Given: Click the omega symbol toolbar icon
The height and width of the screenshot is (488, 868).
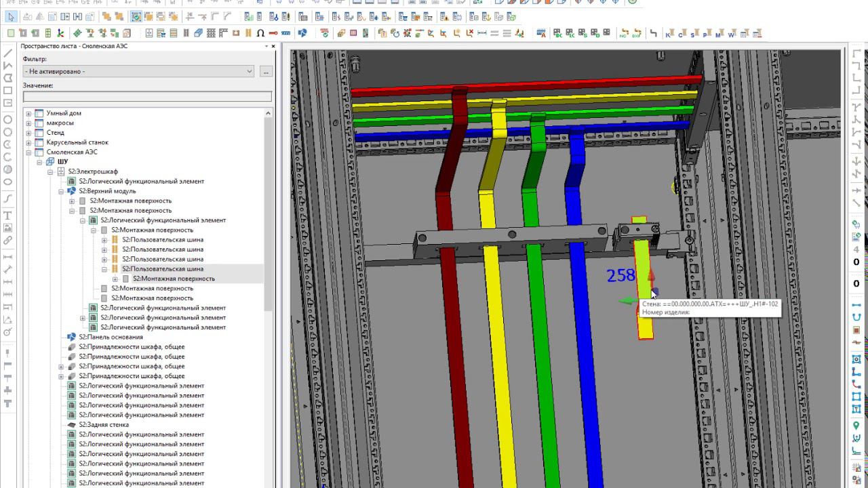Looking at the screenshot, I should (x=260, y=33).
